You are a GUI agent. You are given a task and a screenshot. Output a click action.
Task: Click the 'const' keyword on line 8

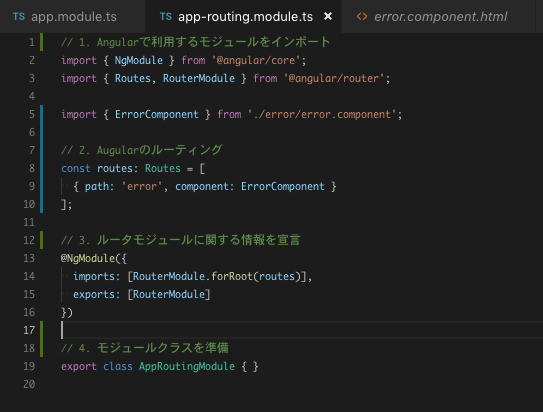76,169
